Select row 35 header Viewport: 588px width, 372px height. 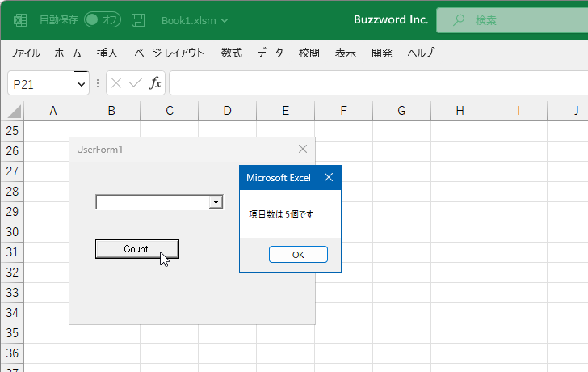pyautogui.click(x=12, y=333)
